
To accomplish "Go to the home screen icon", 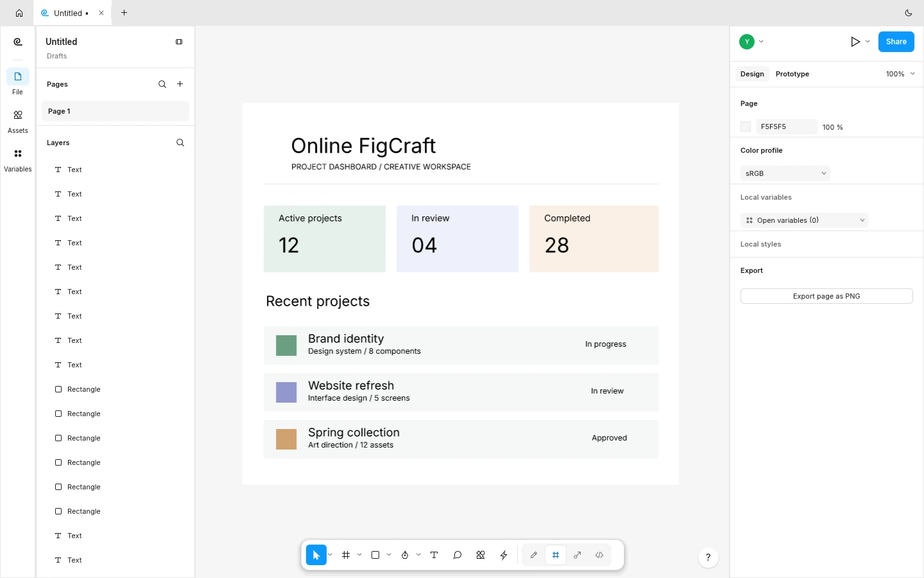I will coord(19,13).
